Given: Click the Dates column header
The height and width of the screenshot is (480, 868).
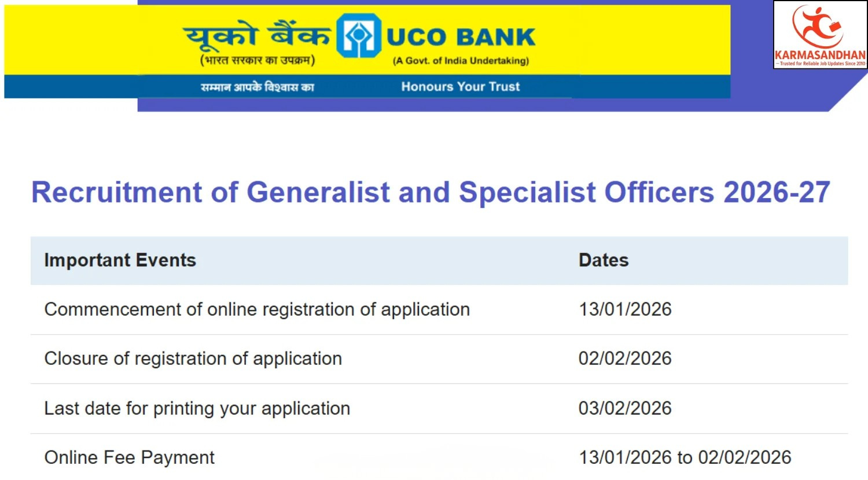Looking at the screenshot, I should coord(604,261).
